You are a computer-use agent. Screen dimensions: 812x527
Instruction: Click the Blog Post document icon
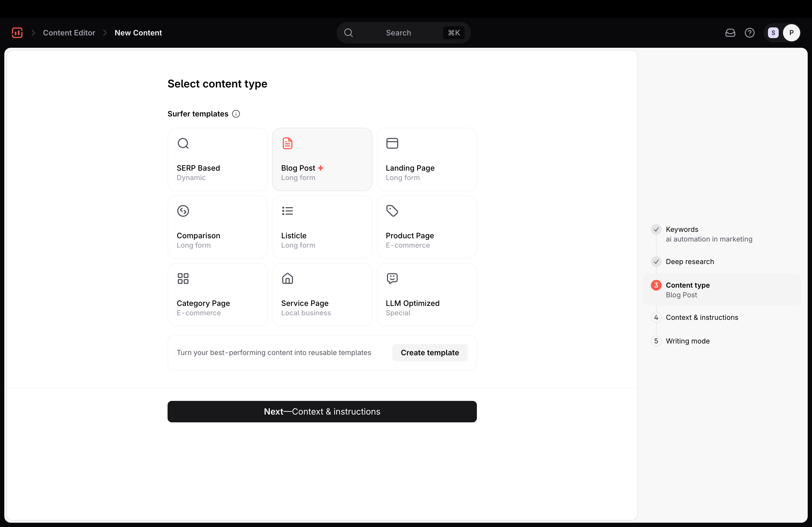coord(288,143)
